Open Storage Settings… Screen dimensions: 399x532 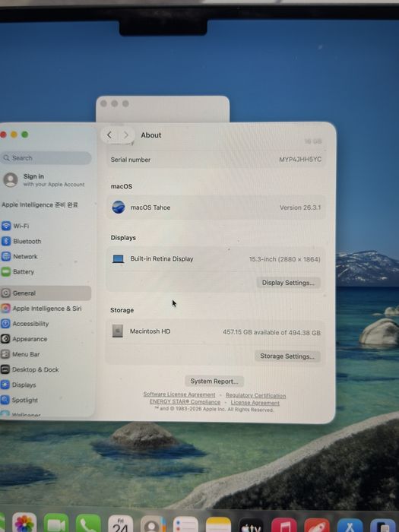[287, 356]
